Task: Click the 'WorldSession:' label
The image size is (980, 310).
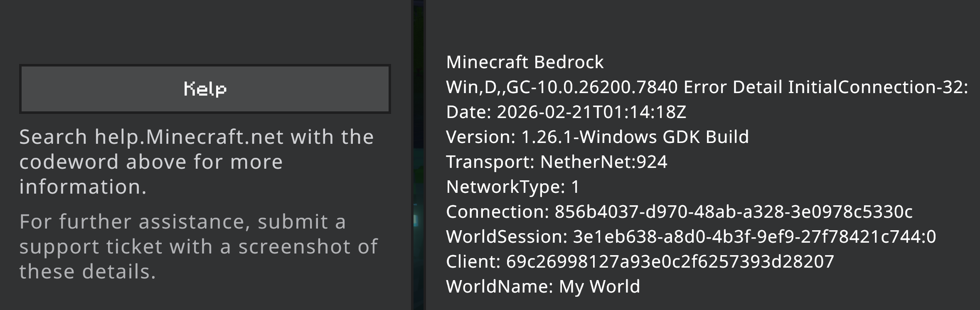Action: coord(507,237)
